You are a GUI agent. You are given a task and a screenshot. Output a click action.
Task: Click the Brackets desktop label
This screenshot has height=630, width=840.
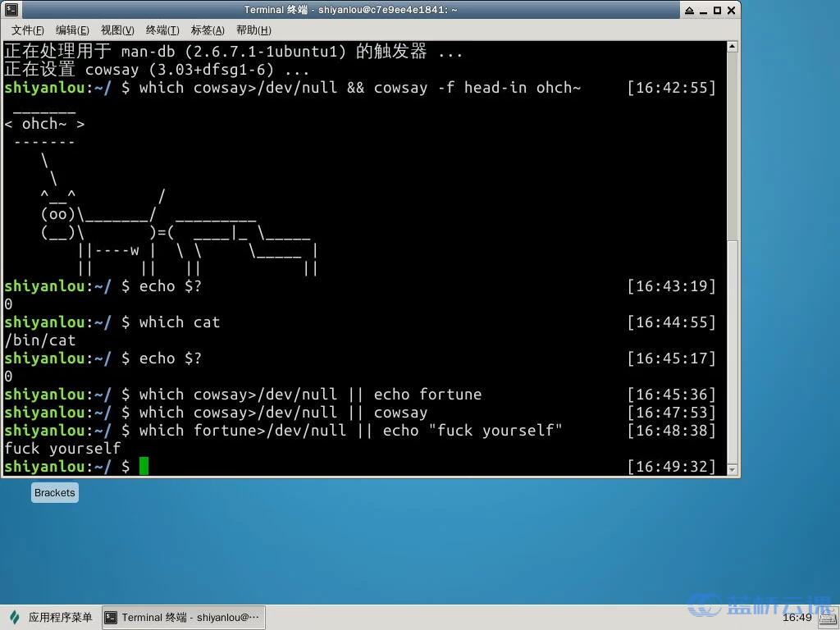pos(55,493)
